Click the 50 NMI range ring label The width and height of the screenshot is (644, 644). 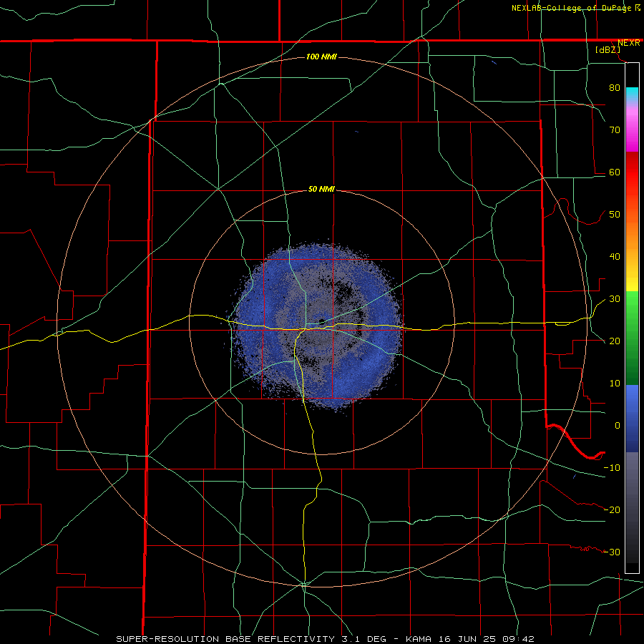click(x=321, y=189)
